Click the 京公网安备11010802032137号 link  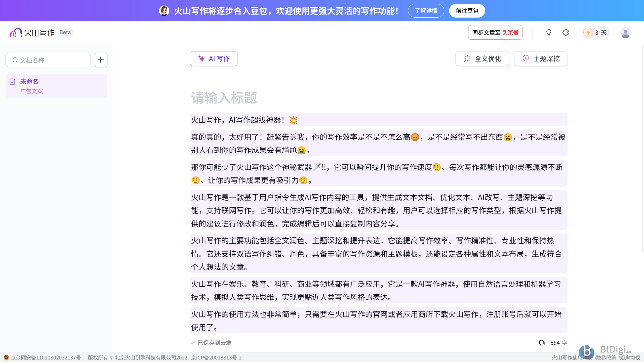[x=46, y=357]
